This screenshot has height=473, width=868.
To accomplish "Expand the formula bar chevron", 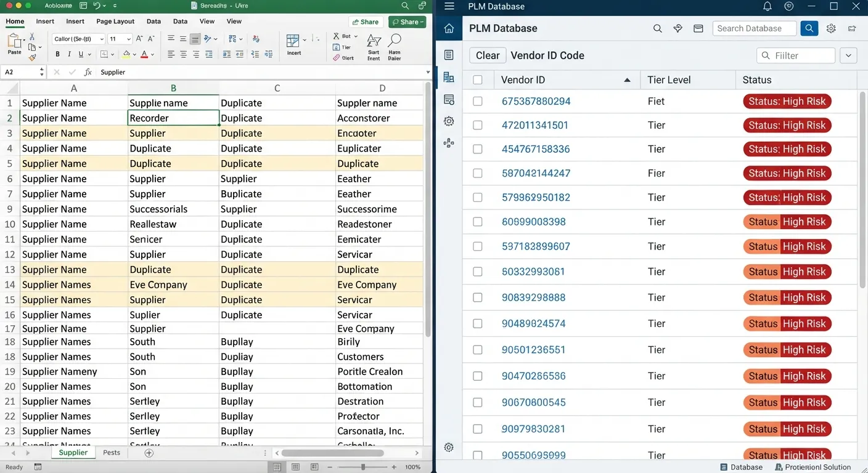I will pos(428,72).
